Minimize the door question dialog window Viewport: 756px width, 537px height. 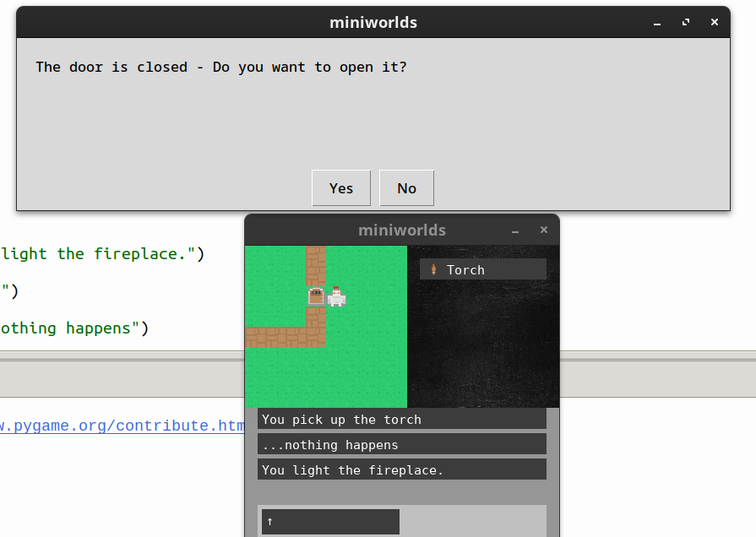657,23
